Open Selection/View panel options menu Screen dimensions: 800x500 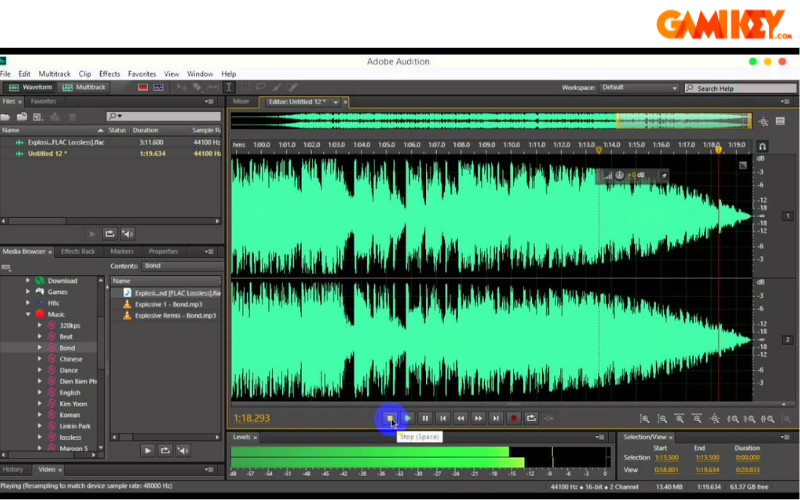pyautogui.click(x=785, y=437)
